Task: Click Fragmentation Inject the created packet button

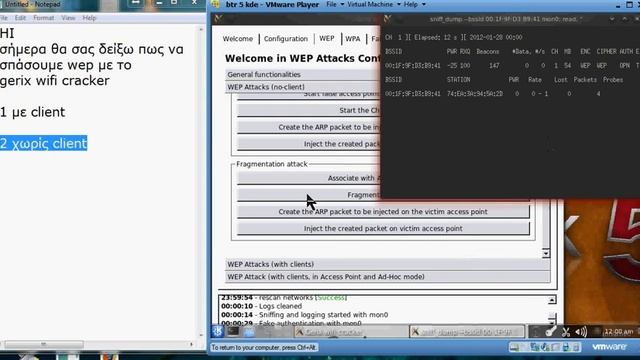Action: click(383, 229)
